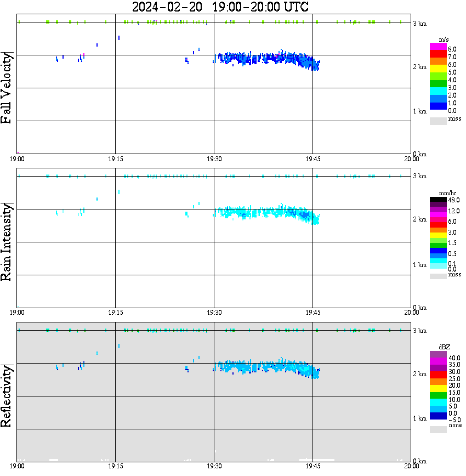Screen dimensions: 466x476
Task: Click the title '2024-02-20 19:00-20:00 UTC'
Action: 220,7
